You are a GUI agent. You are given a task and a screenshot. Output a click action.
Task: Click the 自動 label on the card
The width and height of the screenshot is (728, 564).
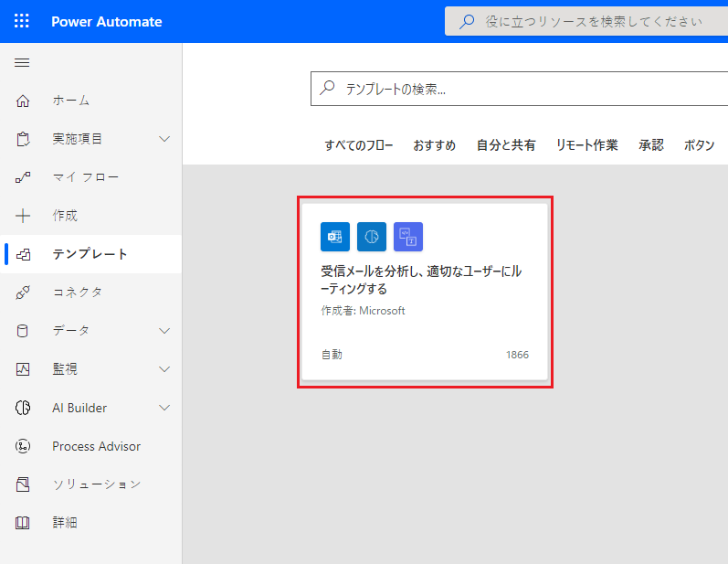pyautogui.click(x=332, y=355)
